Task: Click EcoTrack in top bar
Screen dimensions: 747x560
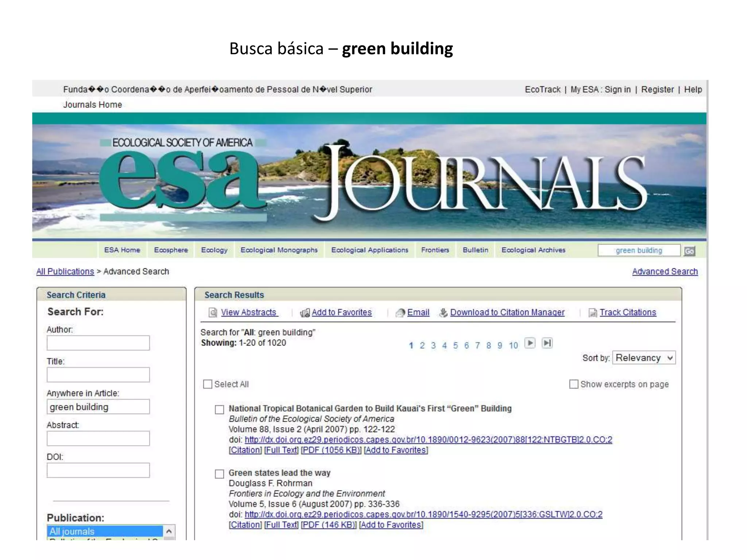Action: pyautogui.click(x=543, y=90)
